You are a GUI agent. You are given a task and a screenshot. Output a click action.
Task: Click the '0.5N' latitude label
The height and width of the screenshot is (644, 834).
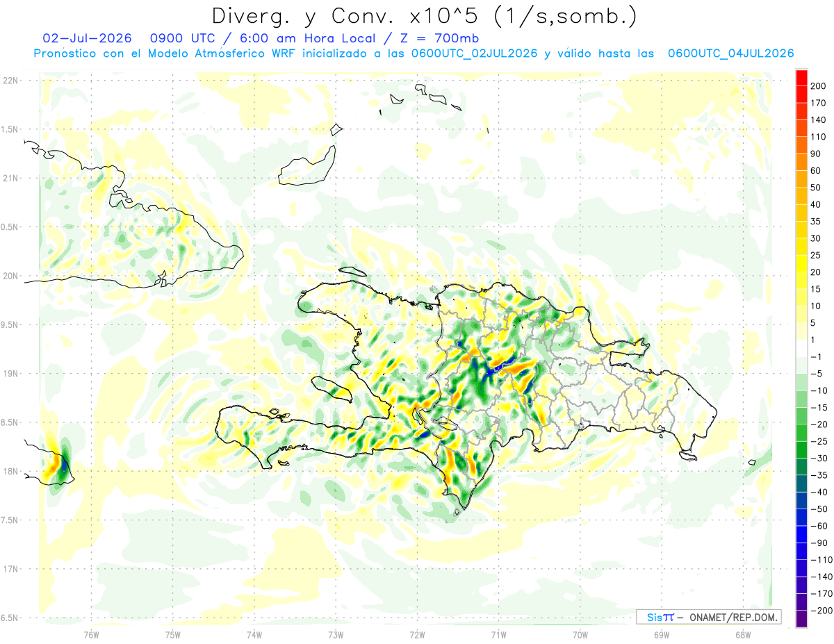(x=10, y=226)
